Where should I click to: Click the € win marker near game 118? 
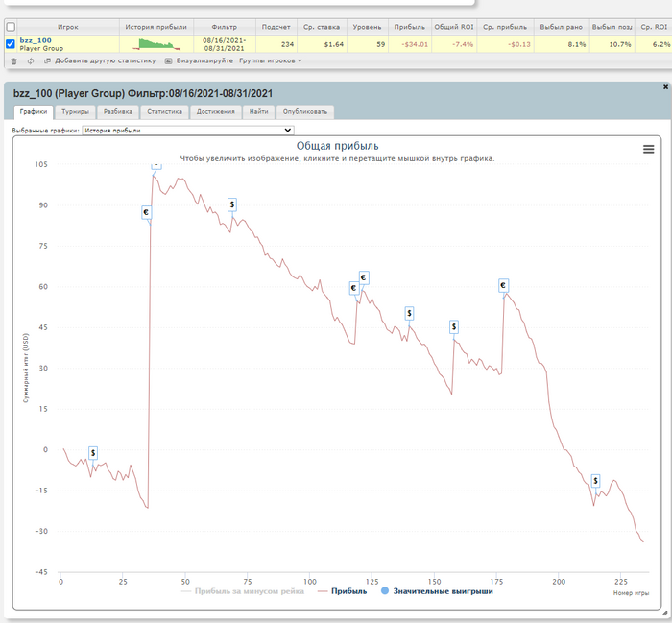(x=353, y=288)
